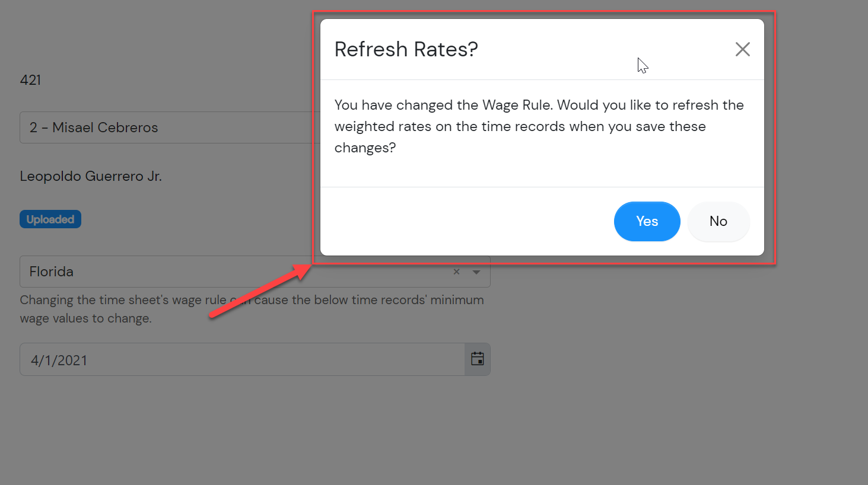
Task: Click the mouse cursor in dialog header
Action: coord(642,65)
